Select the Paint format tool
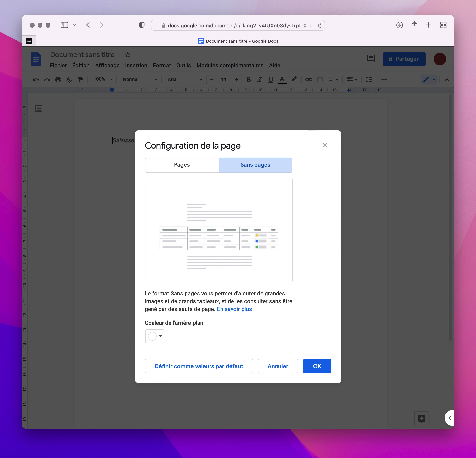The width and height of the screenshot is (476, 458). [80, 79]
